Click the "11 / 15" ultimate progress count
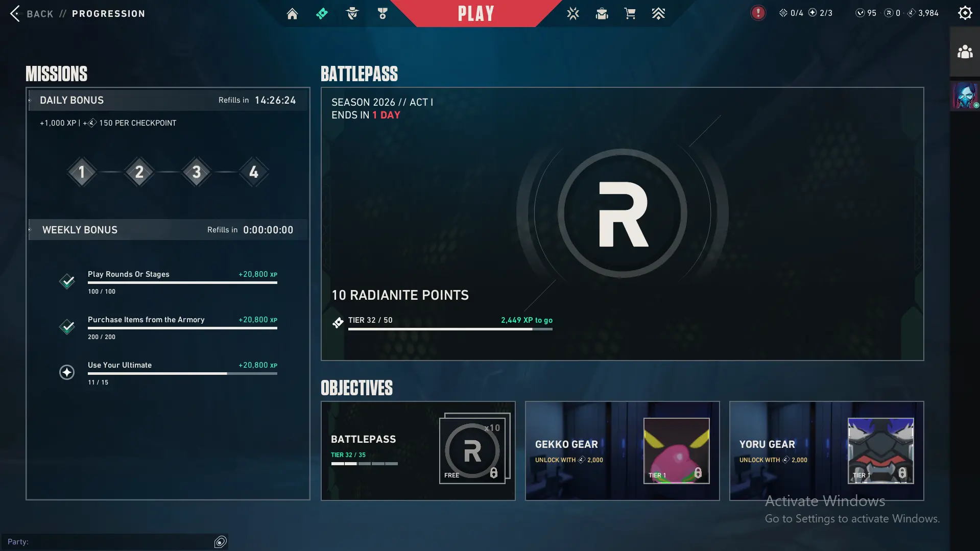The image size is (980, 551). tap(98, 382)
